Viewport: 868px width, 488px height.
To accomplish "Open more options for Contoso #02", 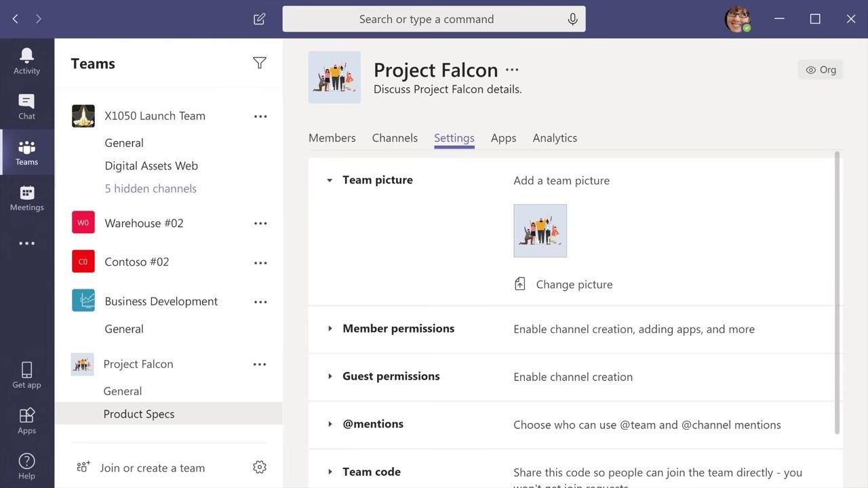I will click(260, 263).
